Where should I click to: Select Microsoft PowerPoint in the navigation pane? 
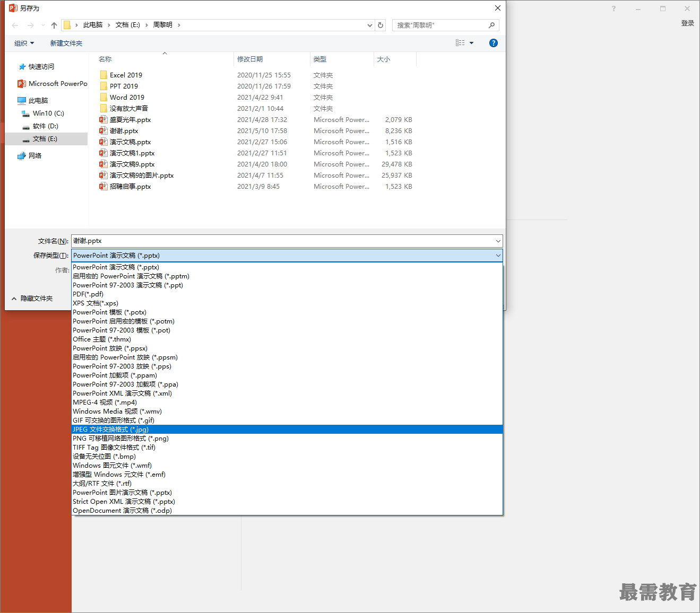click(x=52, y=84)
